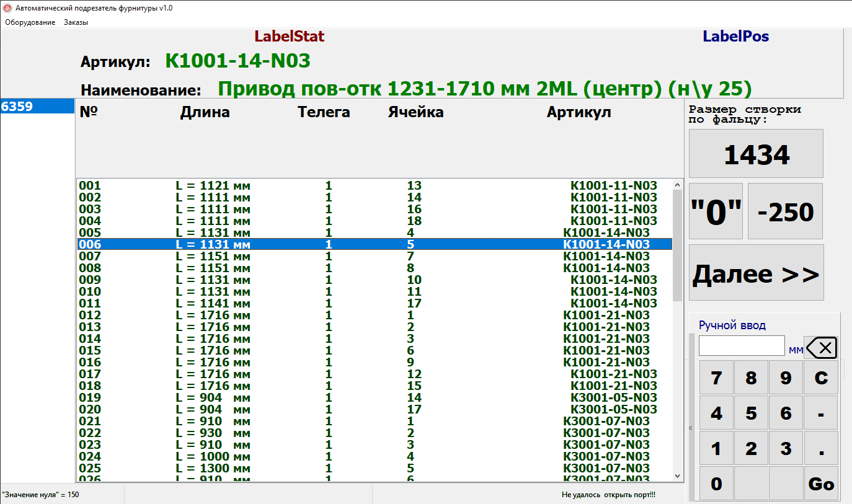Image resolution: width=852 pixels, height=504 pixels.
Task: Click the "Не удалось открыть порт!!!" status message
Action: coord(608,495)
